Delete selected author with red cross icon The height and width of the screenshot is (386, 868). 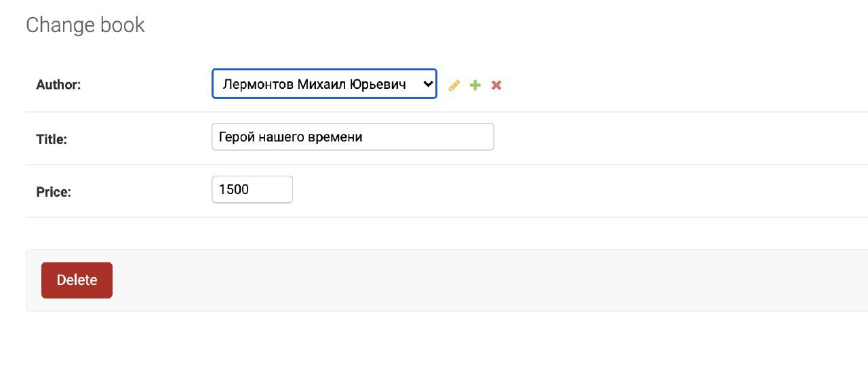click(496, 85)
